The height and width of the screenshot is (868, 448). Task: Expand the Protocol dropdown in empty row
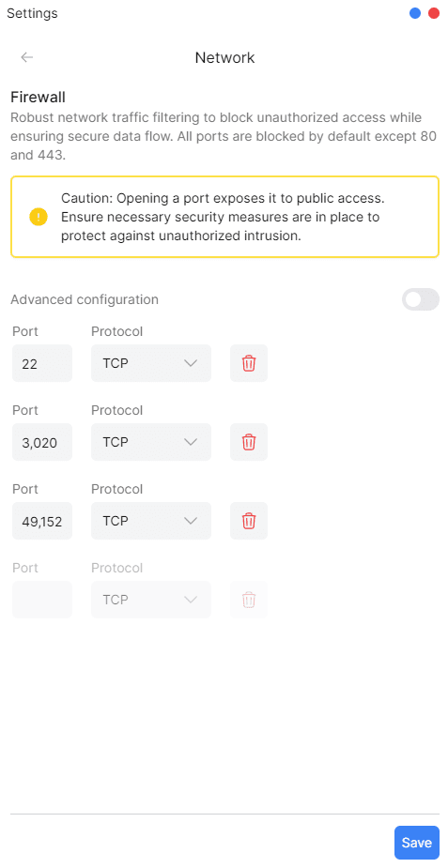pyautogui.click(x=151, y=600)
